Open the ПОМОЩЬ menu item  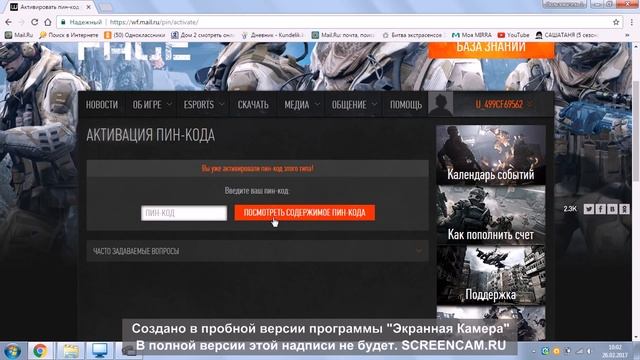(406, 104)
